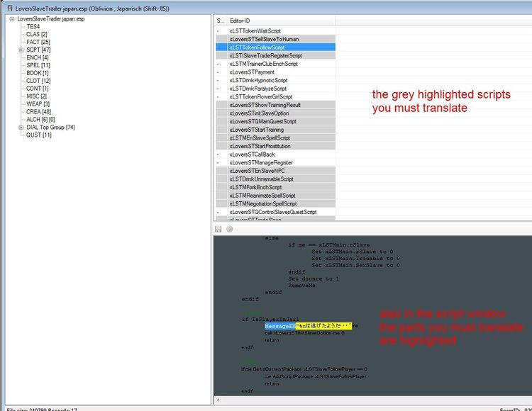532x411 pixels.
Task: Click the 'if IsPlayerInJail' script line
Action: coord(270,319)
